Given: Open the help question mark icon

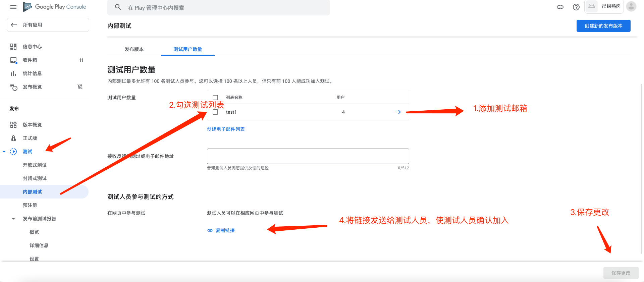Looking at the screenshot, I should click(576, 7).
